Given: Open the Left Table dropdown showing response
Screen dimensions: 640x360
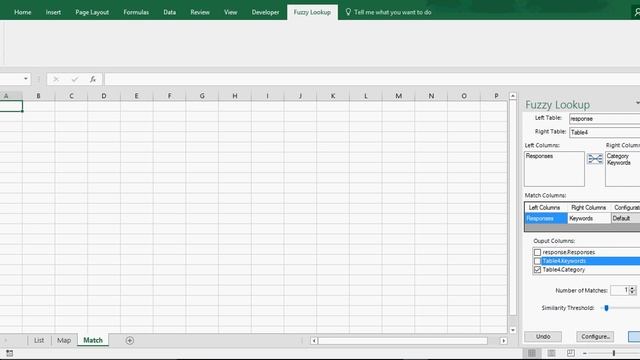Looking at the screenshot, I should click(x=604, y=119).
